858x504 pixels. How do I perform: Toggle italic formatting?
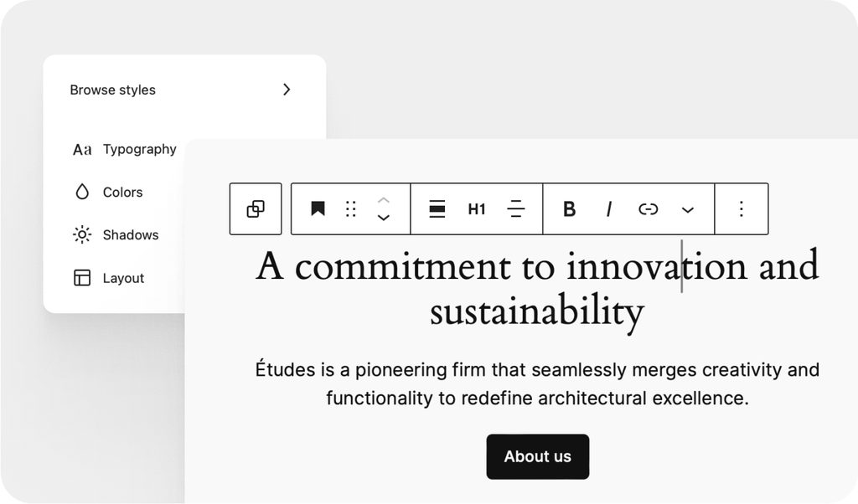coord(609,209)
